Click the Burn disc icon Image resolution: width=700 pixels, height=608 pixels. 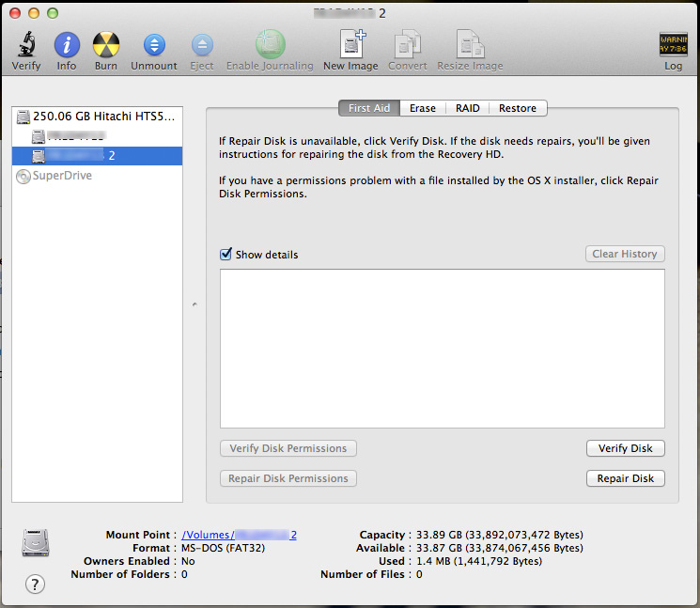tap(106, 45)
